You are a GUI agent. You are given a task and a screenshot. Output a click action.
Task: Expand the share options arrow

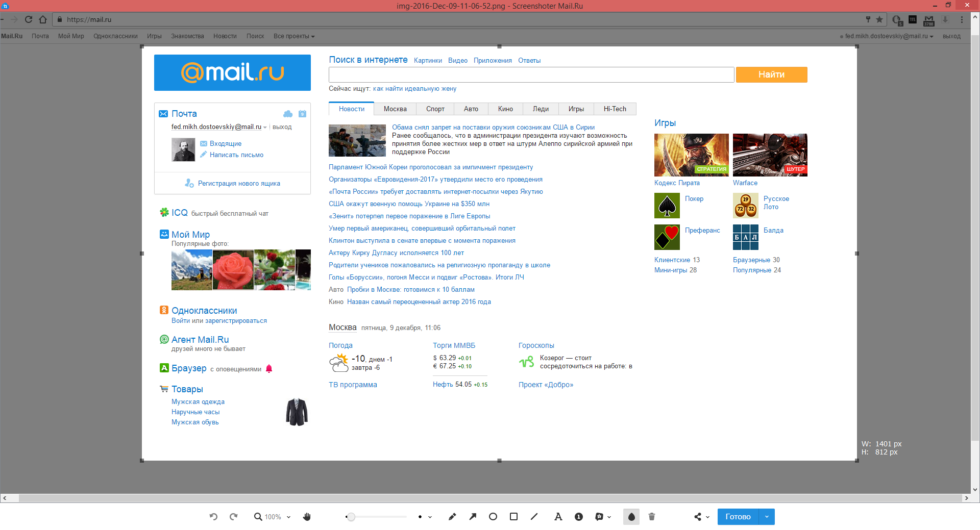[707, 517]
